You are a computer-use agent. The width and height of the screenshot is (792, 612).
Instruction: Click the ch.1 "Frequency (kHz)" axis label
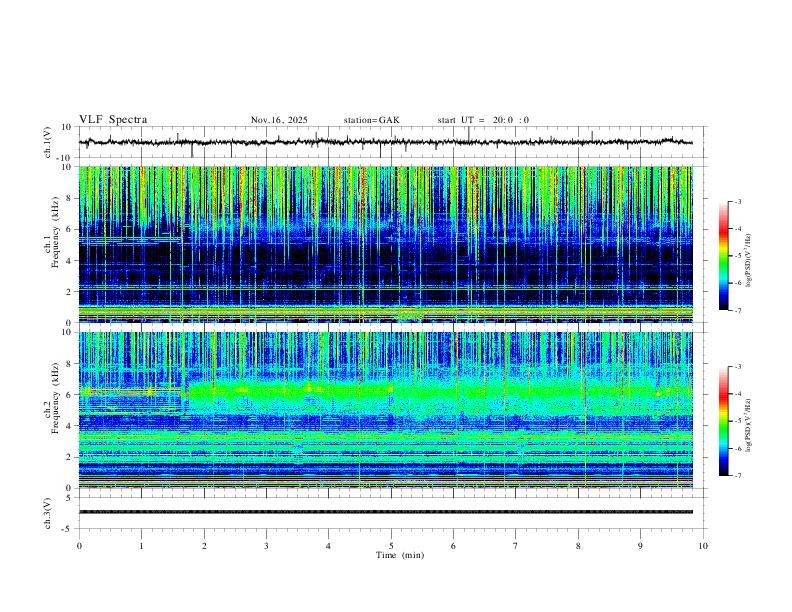coord(56,232)
